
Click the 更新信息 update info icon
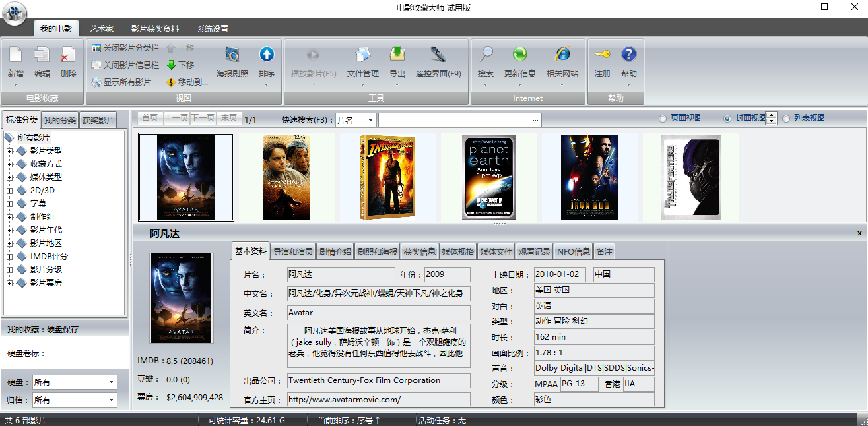point(519,55)
